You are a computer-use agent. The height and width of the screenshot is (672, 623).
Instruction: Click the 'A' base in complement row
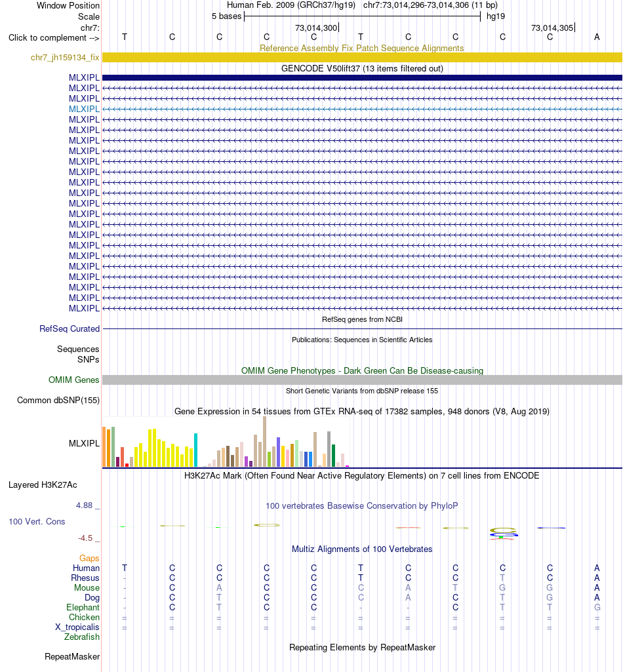[x=597, y=37]
